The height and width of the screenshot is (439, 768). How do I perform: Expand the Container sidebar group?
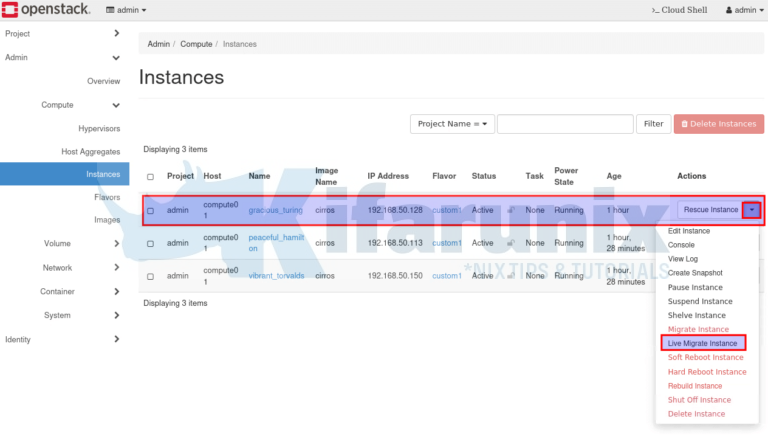116,291
